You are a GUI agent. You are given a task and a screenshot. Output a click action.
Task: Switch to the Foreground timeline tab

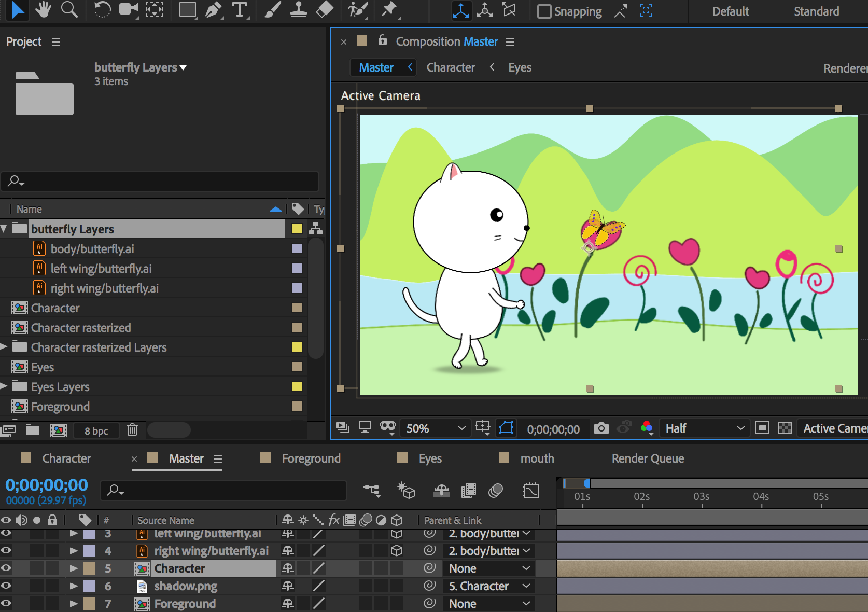click(311, 458)
